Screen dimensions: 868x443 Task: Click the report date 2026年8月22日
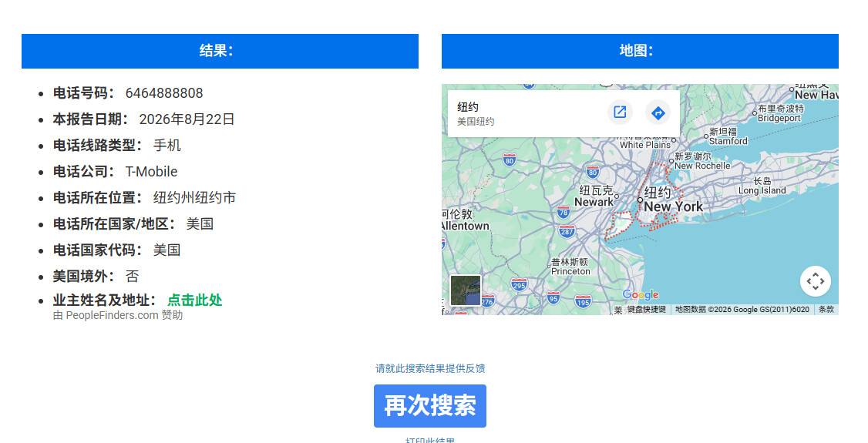tap(187, 119)
